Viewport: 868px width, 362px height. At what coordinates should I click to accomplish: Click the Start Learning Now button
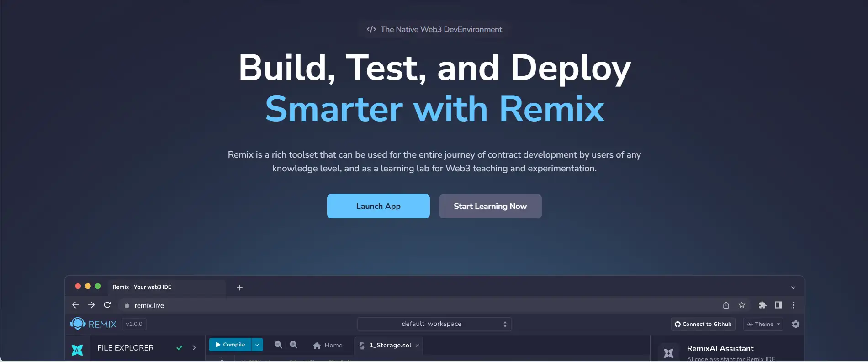(490, 206)
